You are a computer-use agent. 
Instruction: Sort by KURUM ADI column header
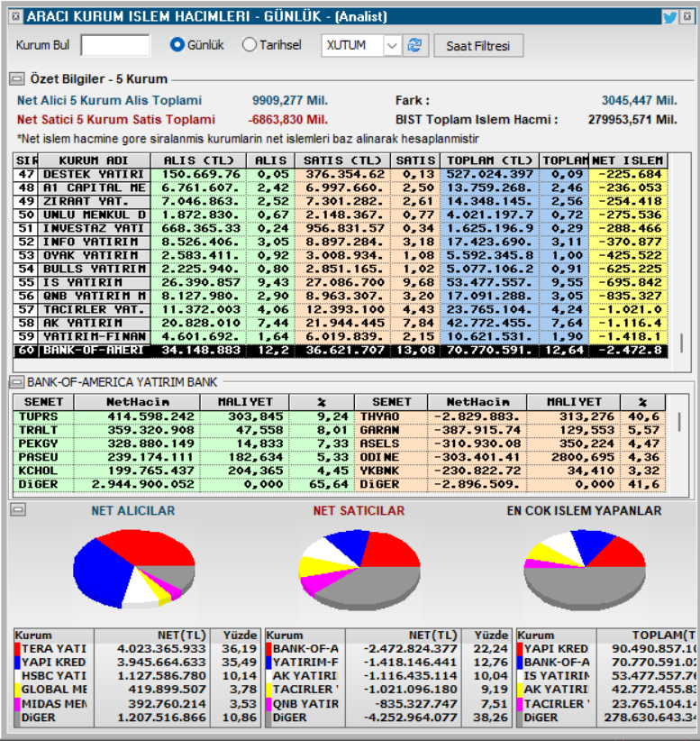pyautogui.click(x=94, y=160)
